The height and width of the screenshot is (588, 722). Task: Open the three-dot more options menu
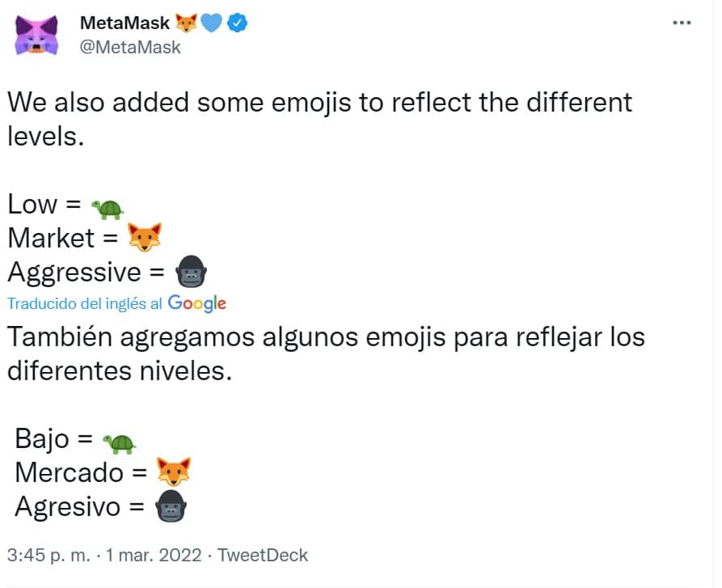click(682, 23)
